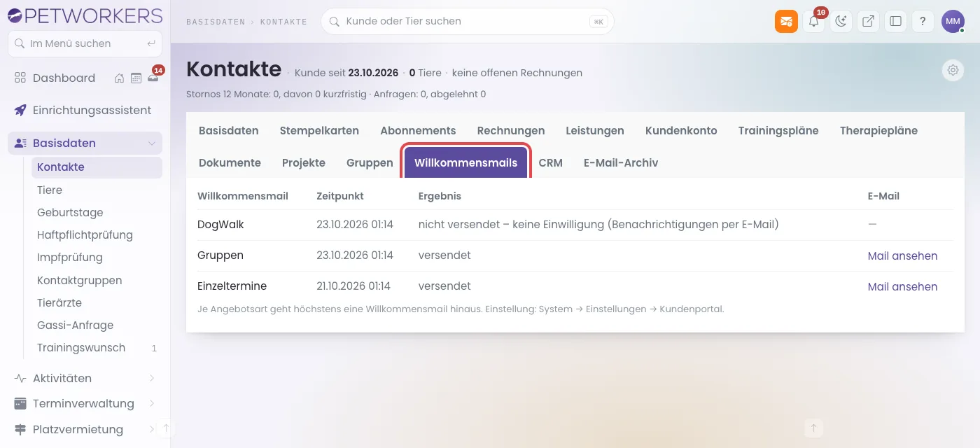This screenshot has width=980, height=448.
Task: Click 'Mail ansehen' in the Gruppen row
Action: (902, 255)
